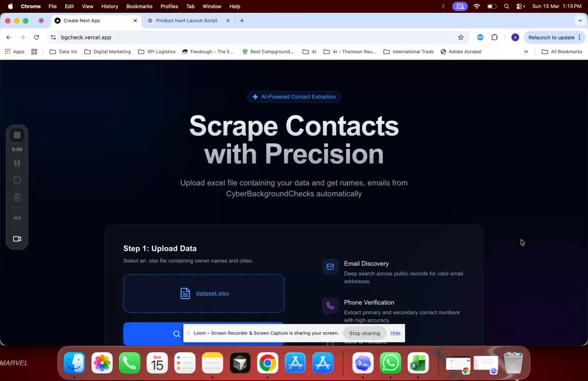Go back using the Chrome back arrow

tap(8, 37)
